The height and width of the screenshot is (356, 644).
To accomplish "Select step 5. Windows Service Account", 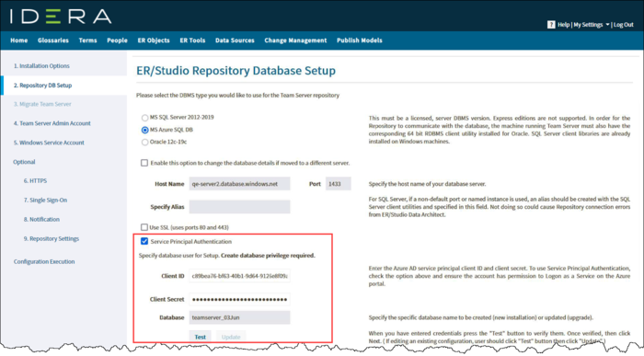I will 49,143.
